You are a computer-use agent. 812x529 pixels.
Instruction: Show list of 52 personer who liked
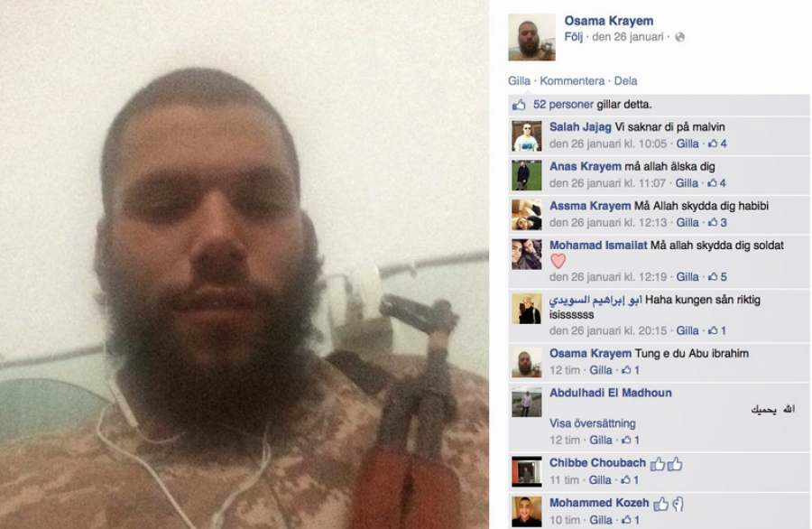pyautogui.click(x=563, y=104)
